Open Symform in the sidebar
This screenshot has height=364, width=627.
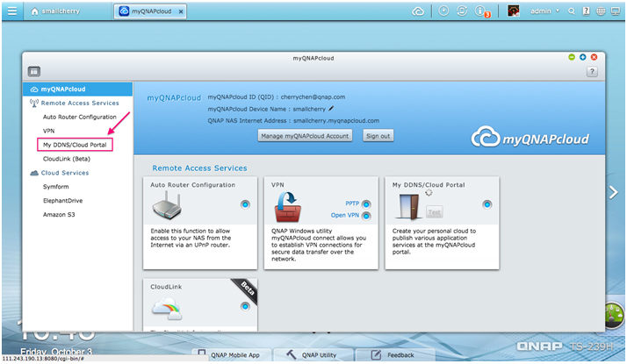coord(55,187)
